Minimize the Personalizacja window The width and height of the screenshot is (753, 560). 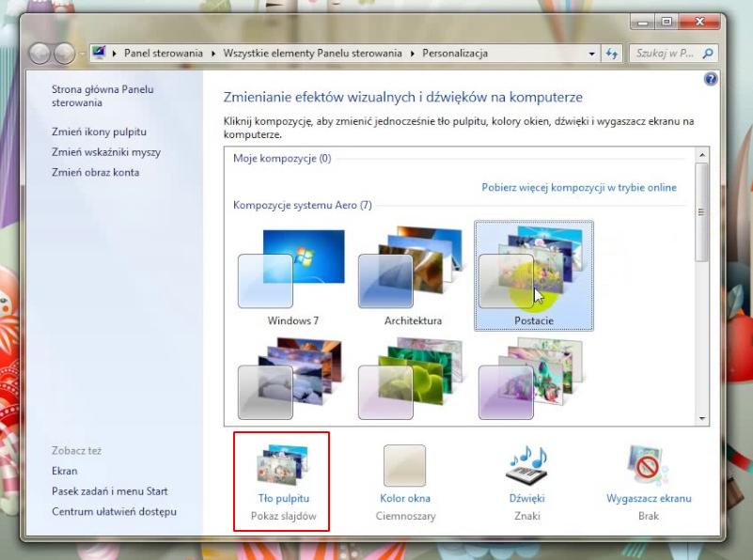tap(643, 22)
